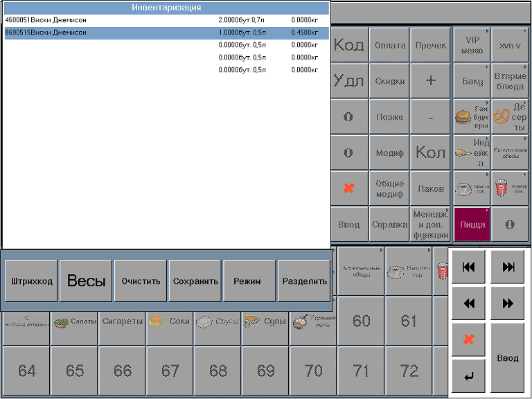
Task: Open the Индейка turkey leg category
Action: coord(472,153)
